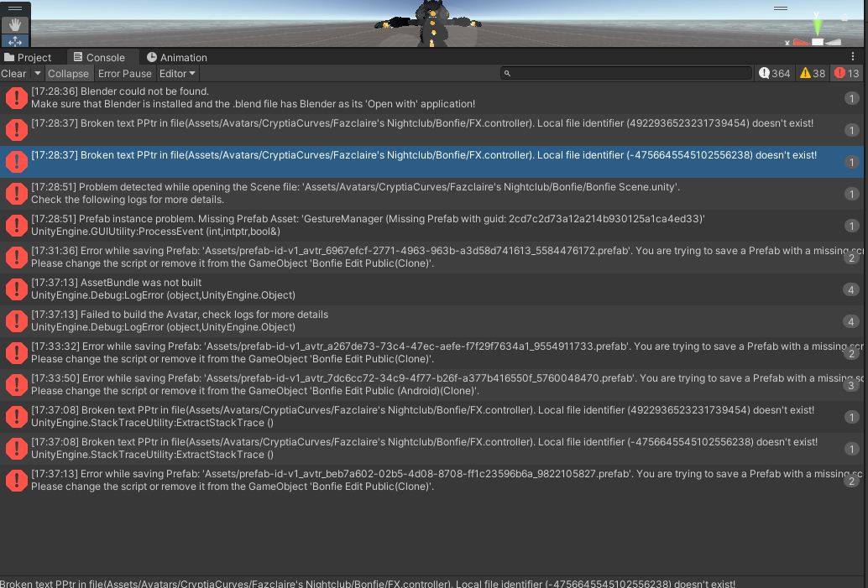This screenshot has height=588, width=868.
Task: Select the 17:31:36 'Error while saving Prefab' entry
Action: [x=431, y=258]
